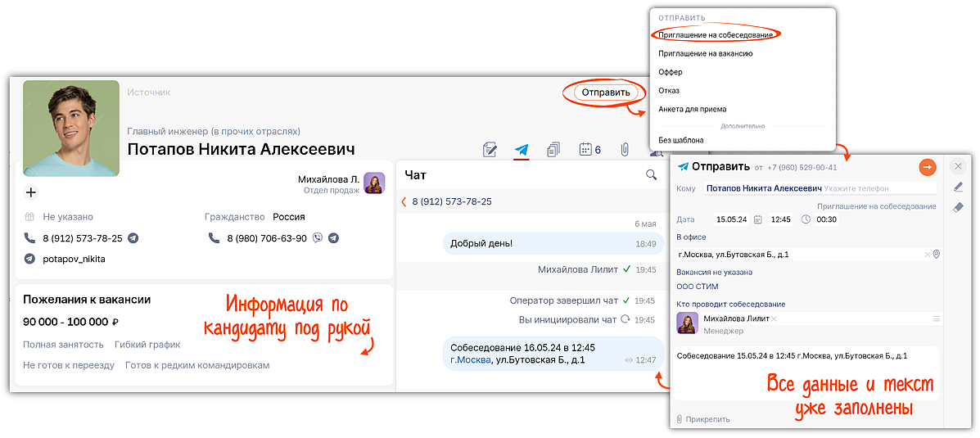Click the eraser icon in send panel sidebar

[x=959, y=208]
